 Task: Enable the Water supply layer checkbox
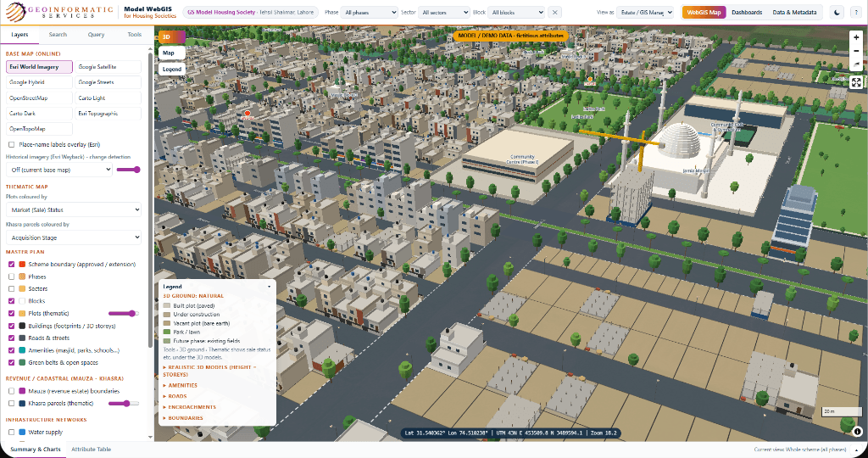[11, 432]
